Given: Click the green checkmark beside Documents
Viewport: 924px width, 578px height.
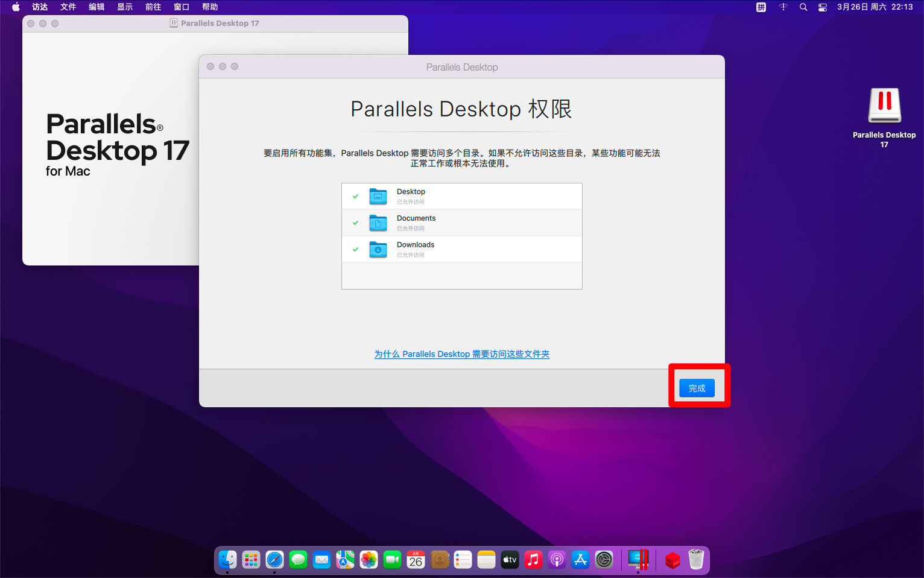Looking at the screenshot, I should point(356,223).
